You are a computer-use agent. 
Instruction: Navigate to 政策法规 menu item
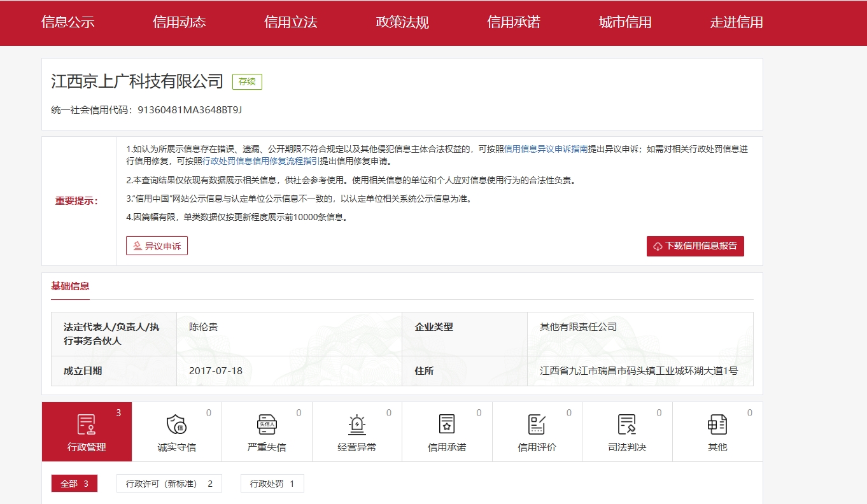402,22
